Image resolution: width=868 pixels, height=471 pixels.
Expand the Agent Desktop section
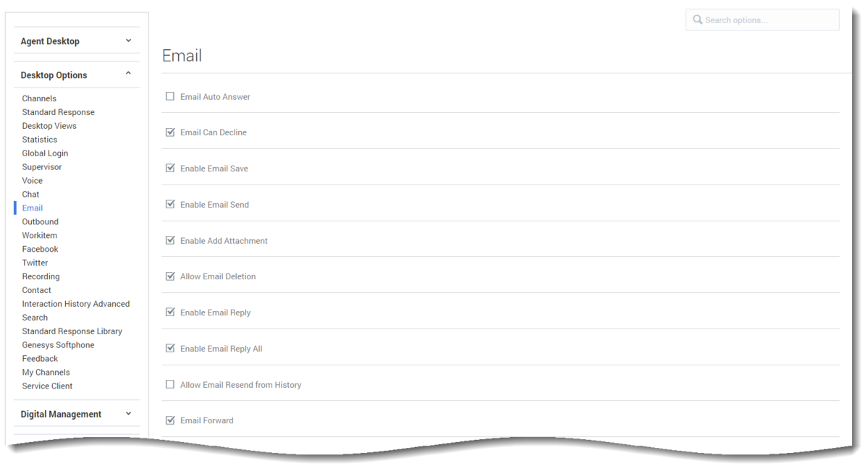point(77,41)
